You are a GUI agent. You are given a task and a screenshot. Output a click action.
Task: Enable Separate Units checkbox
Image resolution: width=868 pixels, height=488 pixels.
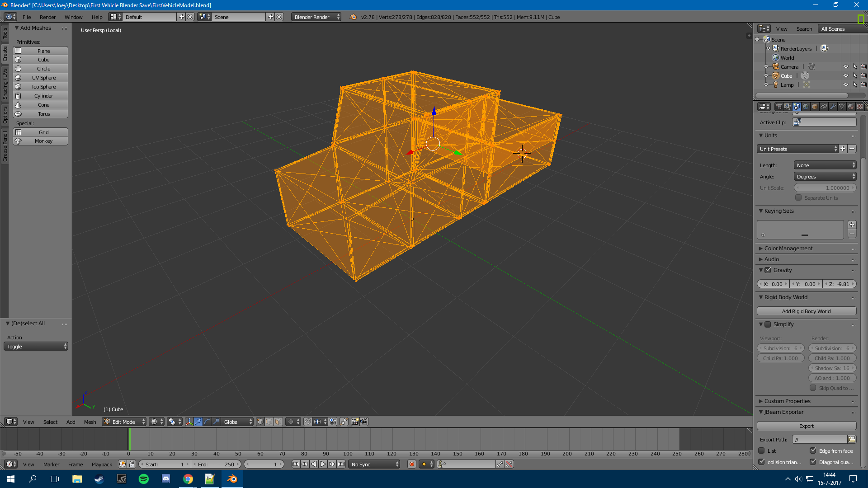[798, 197]
